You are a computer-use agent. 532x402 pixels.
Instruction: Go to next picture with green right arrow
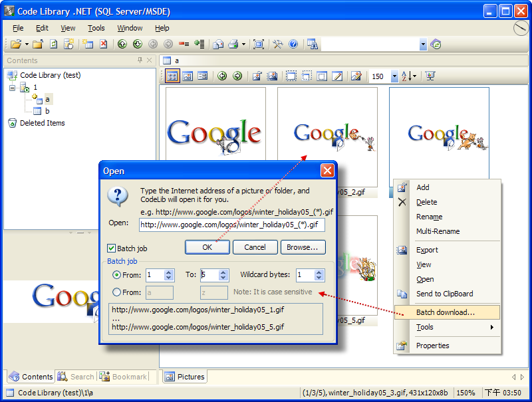237,76
